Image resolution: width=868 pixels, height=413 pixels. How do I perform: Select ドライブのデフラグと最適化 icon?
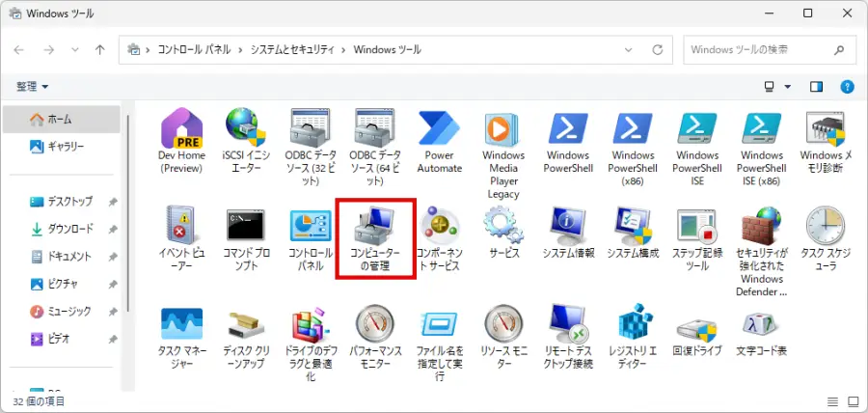coord(310,323)
